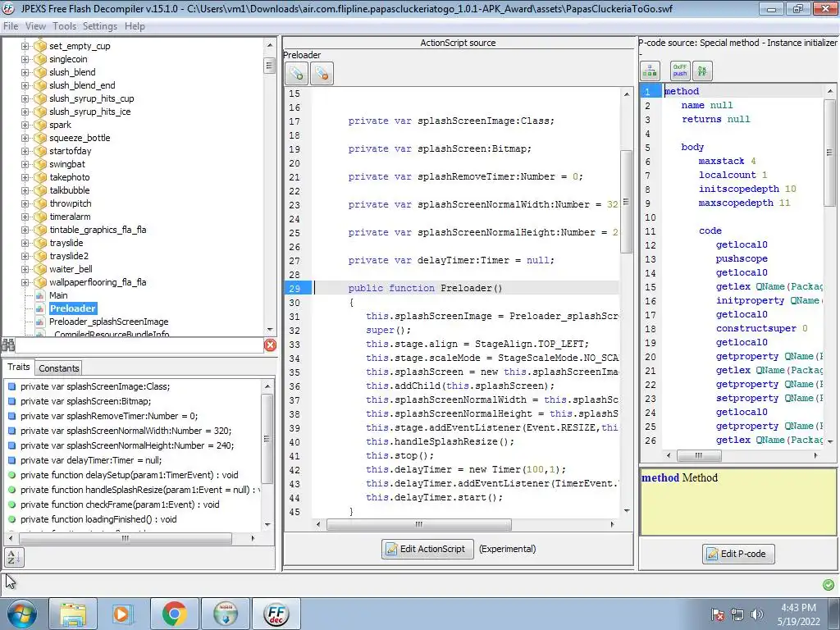840x630 pixels.
Task: Open Windows Explorer from the taskbar
Action: click(73, 614)
